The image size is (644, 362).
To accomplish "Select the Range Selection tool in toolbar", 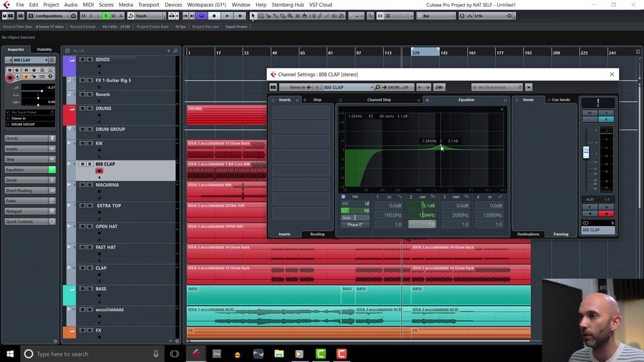I will (260, 16).
